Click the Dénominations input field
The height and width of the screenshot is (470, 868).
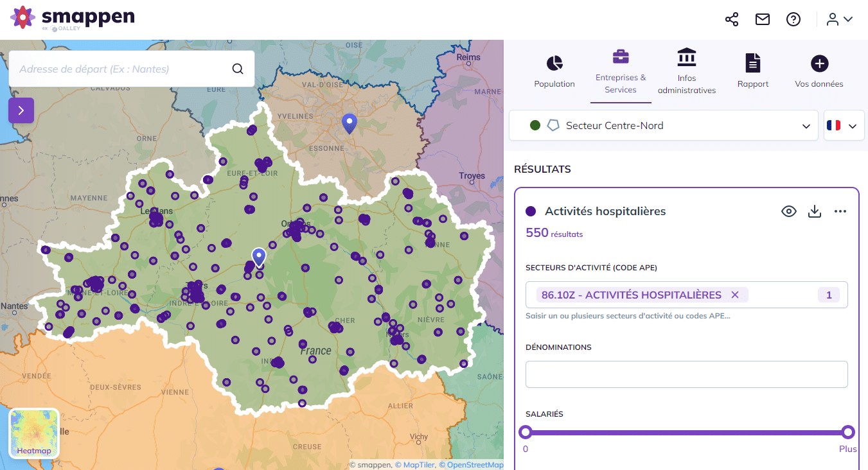686,374
